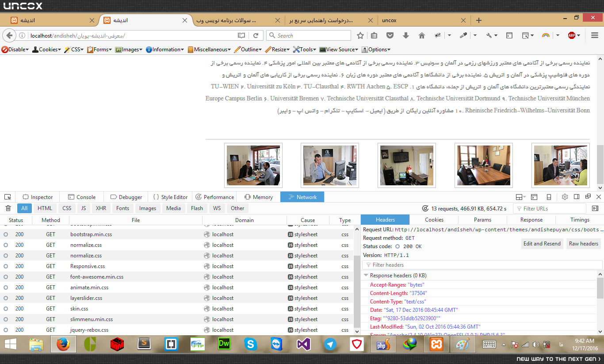Screen dimensions: 604x364
Task: Open XAMPP control panel from taskbar
Action: [x=436, y=344]
